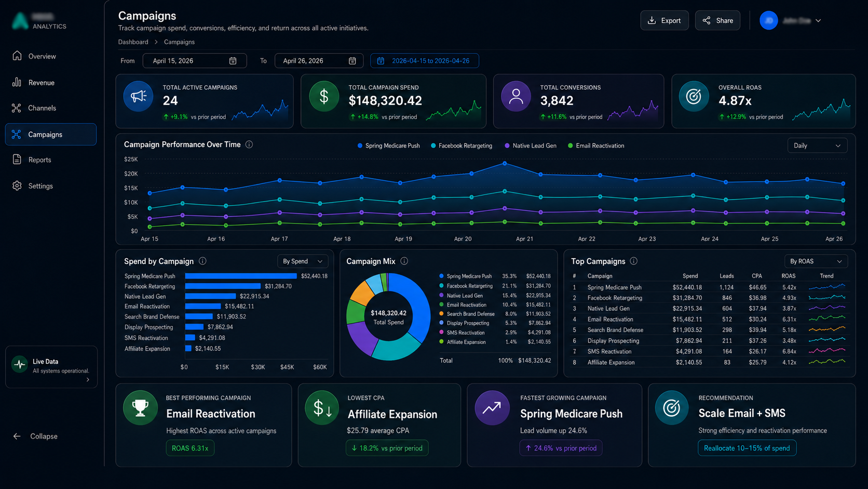Click the ROAS column header

pos(788,276)
